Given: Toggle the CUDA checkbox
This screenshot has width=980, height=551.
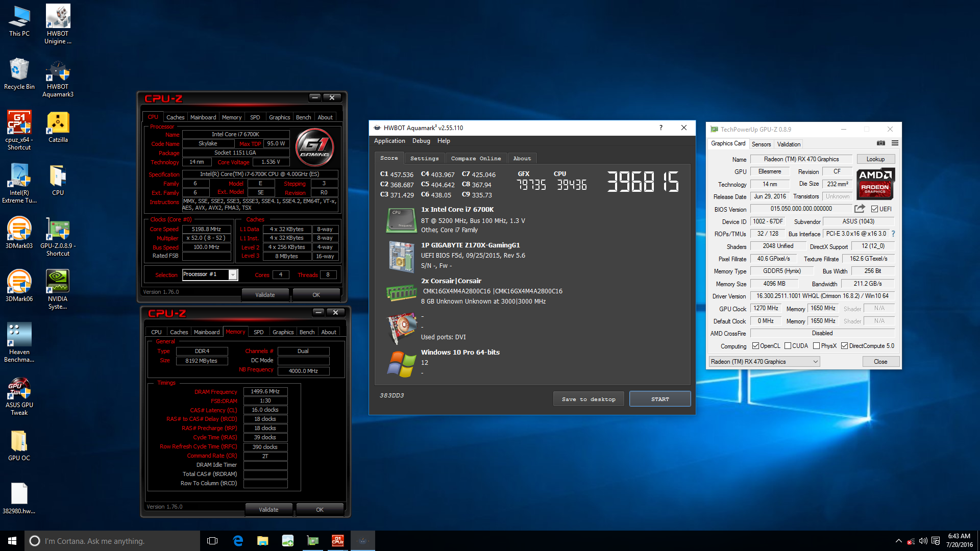Looking at the screenshot, I should 788,346.
